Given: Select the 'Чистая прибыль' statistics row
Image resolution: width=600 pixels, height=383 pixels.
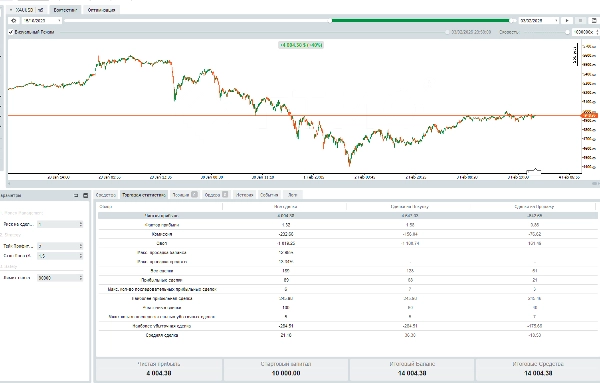Looking at the screenshot, I should (347, 216).
